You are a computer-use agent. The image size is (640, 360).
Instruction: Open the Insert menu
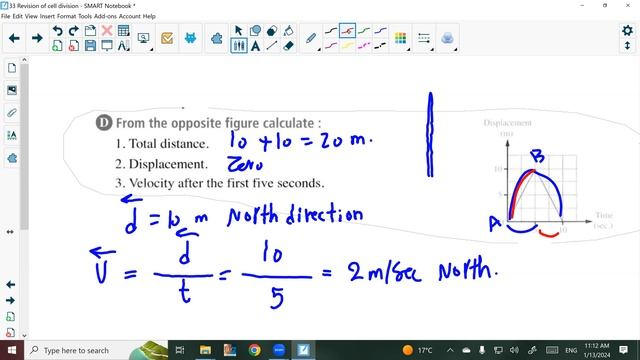click(47, 16)
